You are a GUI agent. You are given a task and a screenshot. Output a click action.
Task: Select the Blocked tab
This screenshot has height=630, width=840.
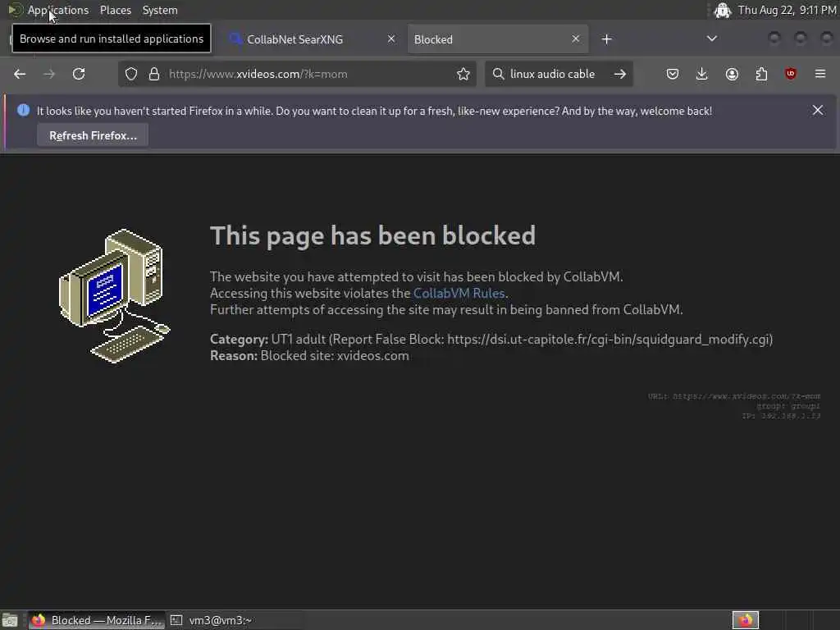coord(498,39)
